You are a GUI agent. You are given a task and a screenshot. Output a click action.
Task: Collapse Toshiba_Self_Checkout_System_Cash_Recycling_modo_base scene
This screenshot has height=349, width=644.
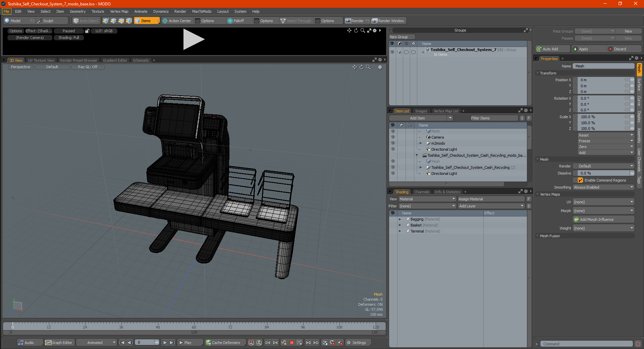417,155
